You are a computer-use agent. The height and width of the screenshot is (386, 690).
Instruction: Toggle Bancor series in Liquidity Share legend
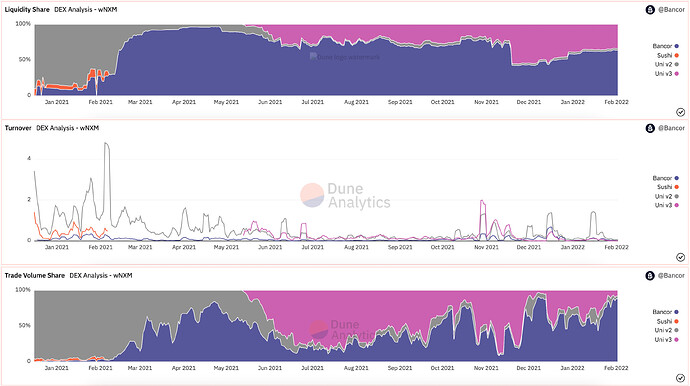(x=665, y=46)
